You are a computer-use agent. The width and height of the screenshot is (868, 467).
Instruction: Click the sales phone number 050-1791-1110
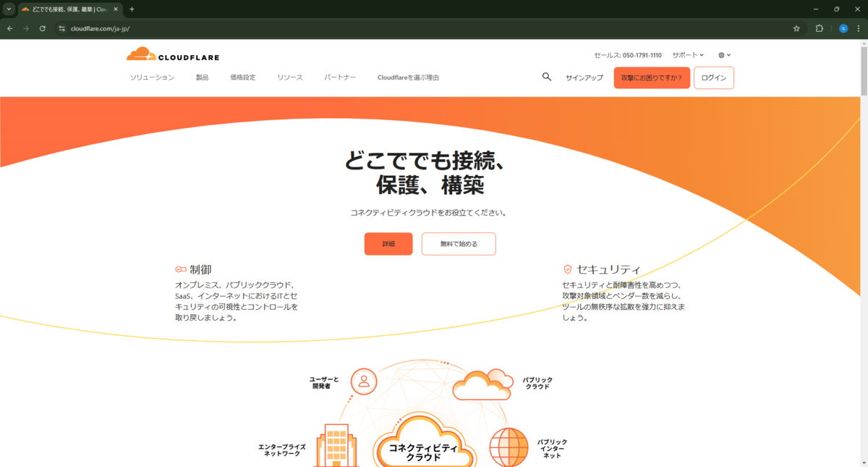point(642,55)
